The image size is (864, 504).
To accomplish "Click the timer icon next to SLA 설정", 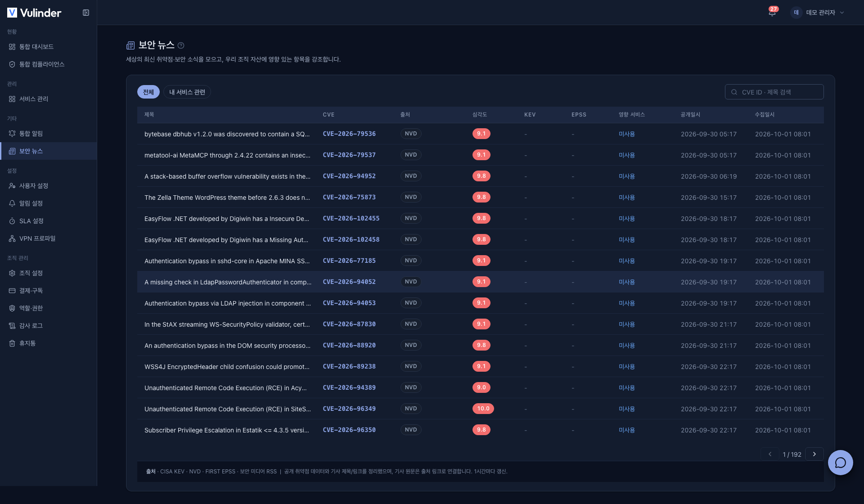I will pyautogui.click(x=12, y=221).
